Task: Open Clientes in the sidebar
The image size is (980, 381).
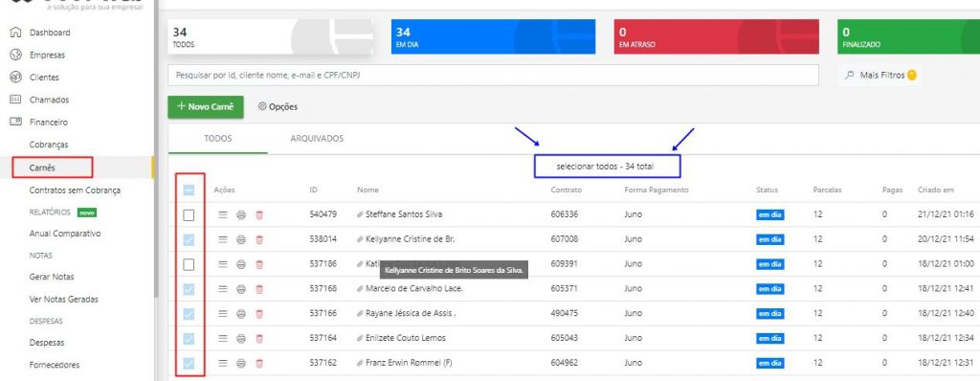Action: tap(44, 78)
